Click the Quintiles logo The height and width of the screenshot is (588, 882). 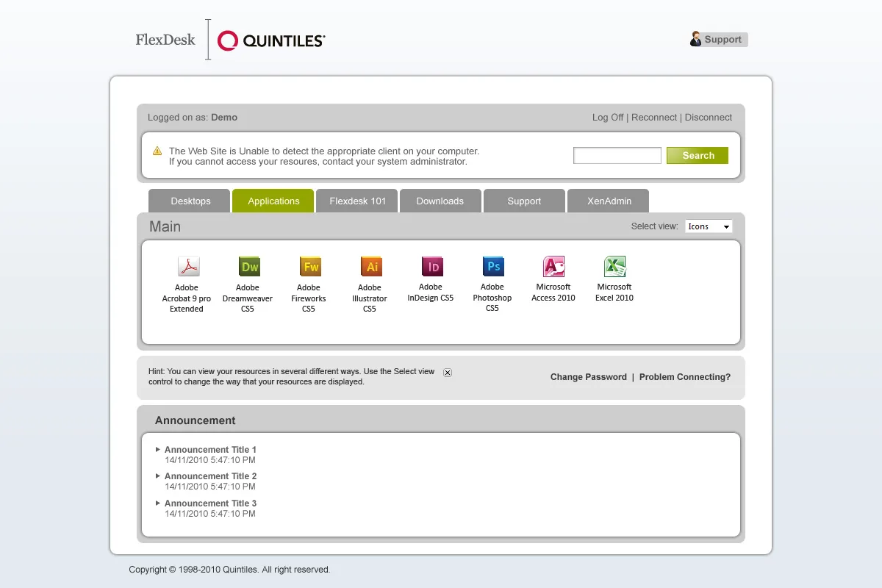coord(271,40)
